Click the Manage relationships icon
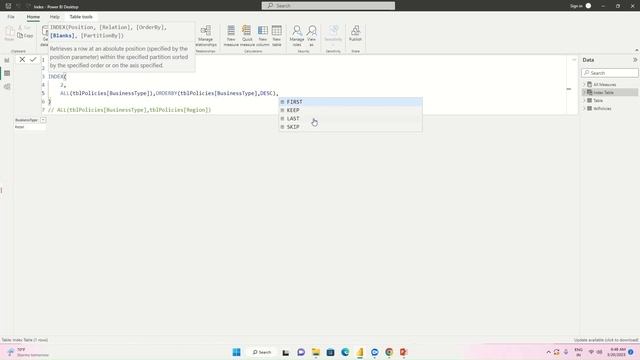The image size is (640, 360). point(206,36)
